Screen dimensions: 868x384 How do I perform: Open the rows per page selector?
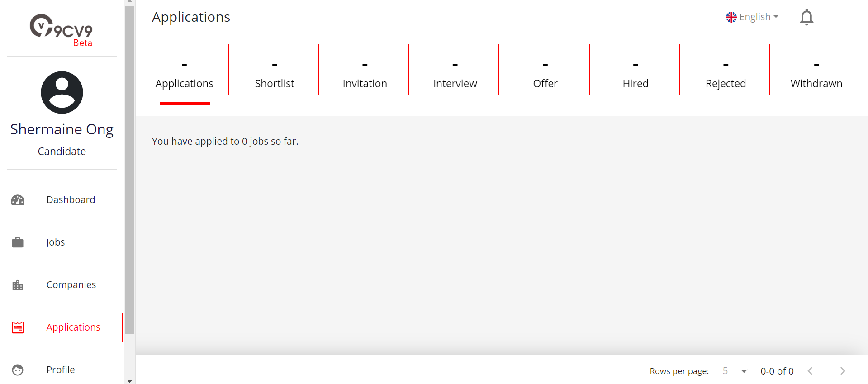point(734,371)
